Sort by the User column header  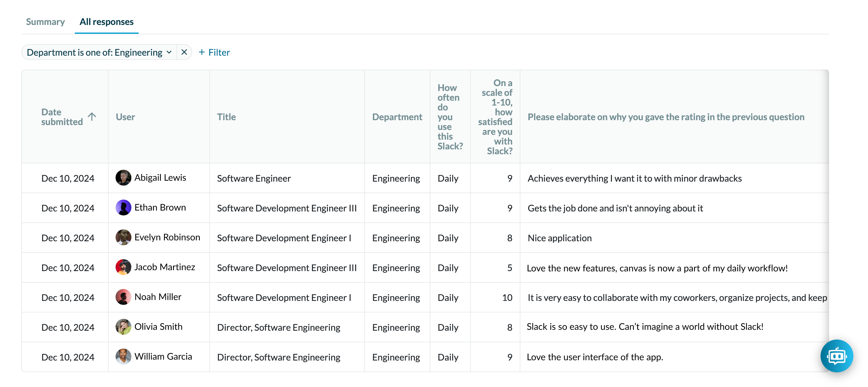pos(125,117)
